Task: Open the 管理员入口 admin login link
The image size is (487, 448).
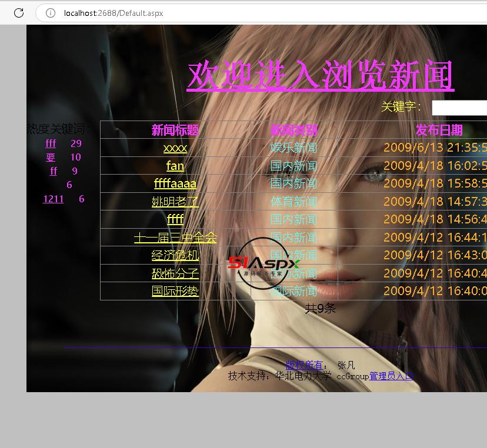Action: coord(391,376)
